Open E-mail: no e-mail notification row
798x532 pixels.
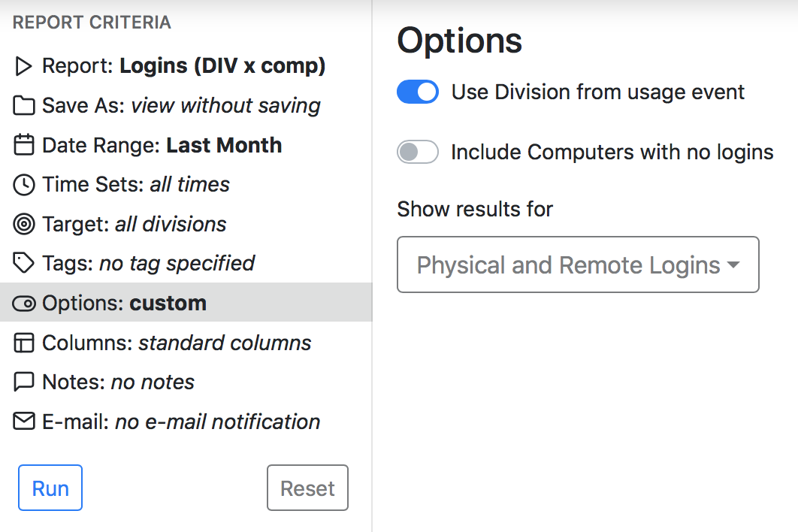180,422
